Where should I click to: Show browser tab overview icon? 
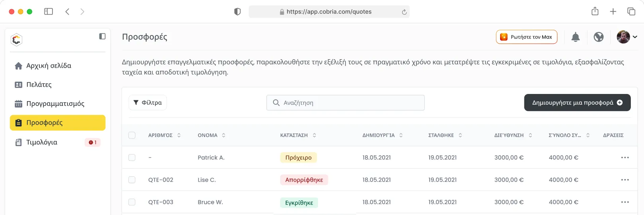coord(631,12)
